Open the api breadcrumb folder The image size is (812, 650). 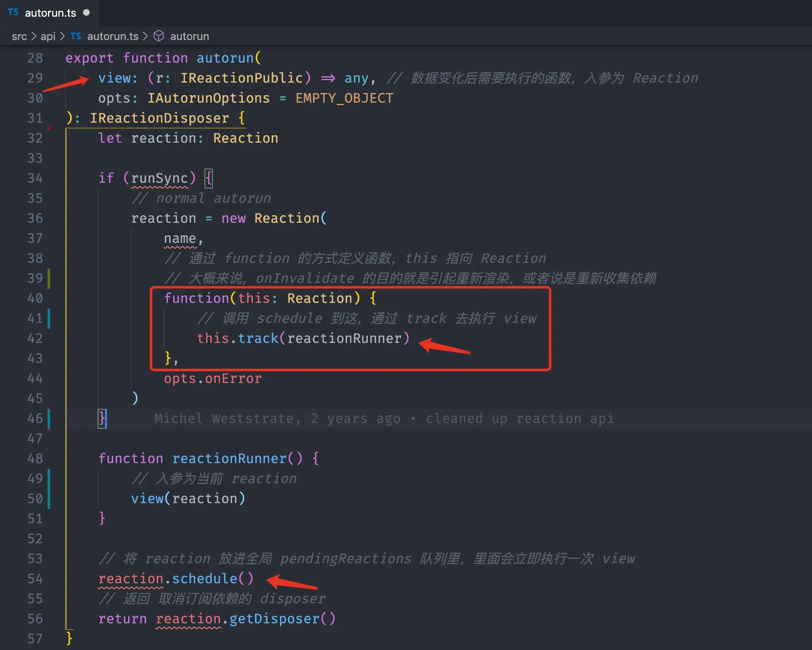(48, 36)
